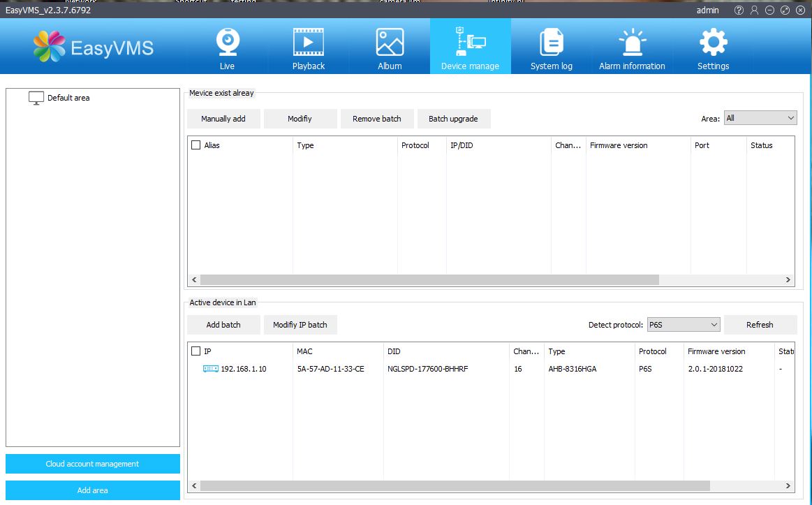Open the Area dropdown set to All
The width and height of the screenshot is (812, 505).
tap(760, 118)
